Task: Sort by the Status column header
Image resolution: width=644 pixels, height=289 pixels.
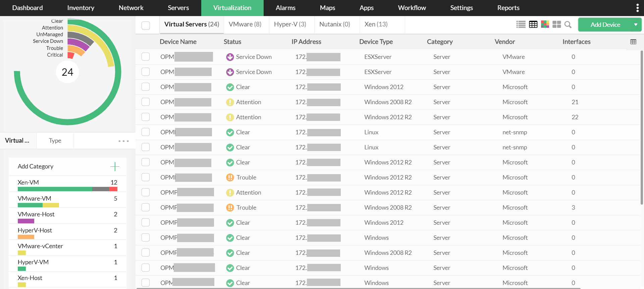Action: (232, 42)
